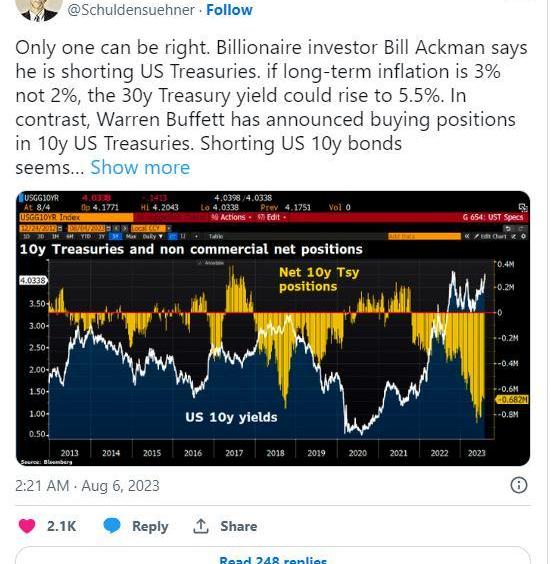Open the Edit dropdown in red bar
Viewport: 551px width, 564px height.
point(271,217)
